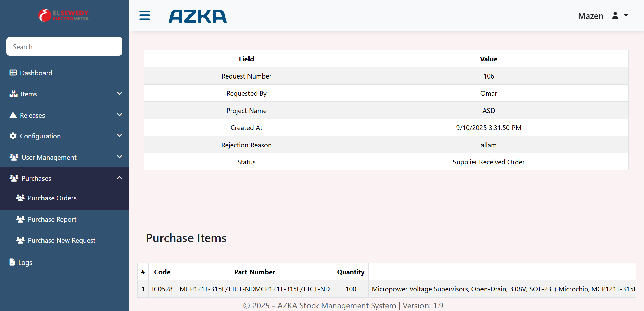Viewport: 644px width, 311px height.
Task: Expand the Releases submenu chevron
Action: [x=119, y=115]
